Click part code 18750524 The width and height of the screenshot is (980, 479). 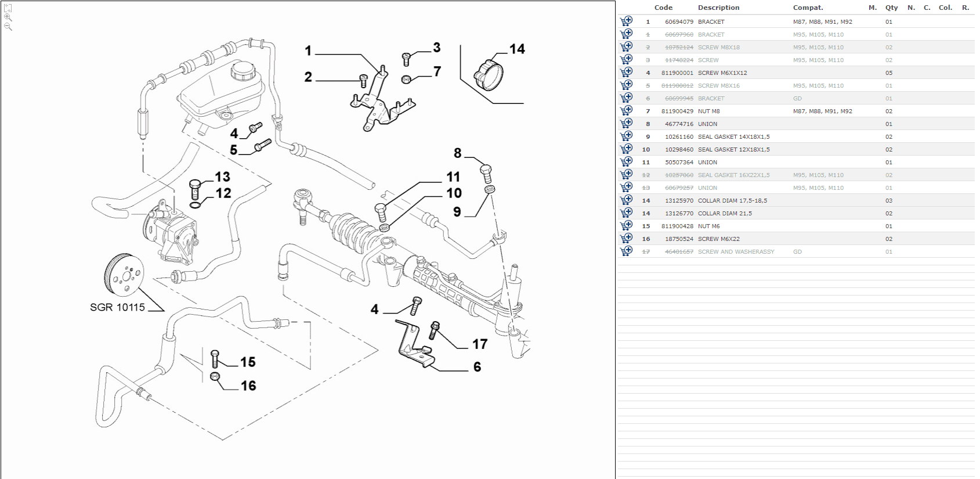point(679,239)
